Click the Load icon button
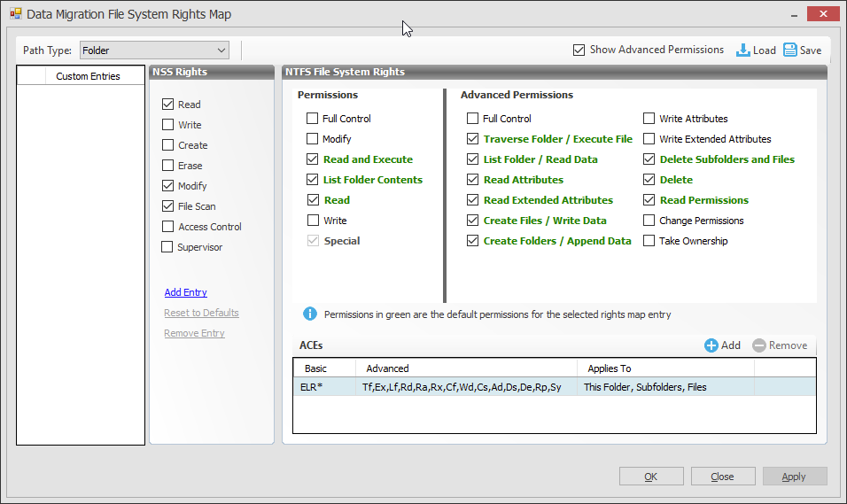The width and height of the screenshot is (847, 504). (x=743, y=50)
